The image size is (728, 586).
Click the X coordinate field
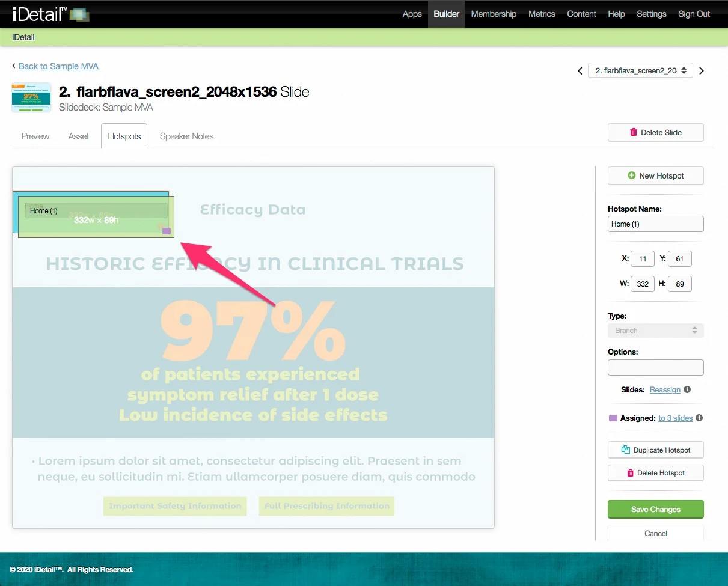643,258
